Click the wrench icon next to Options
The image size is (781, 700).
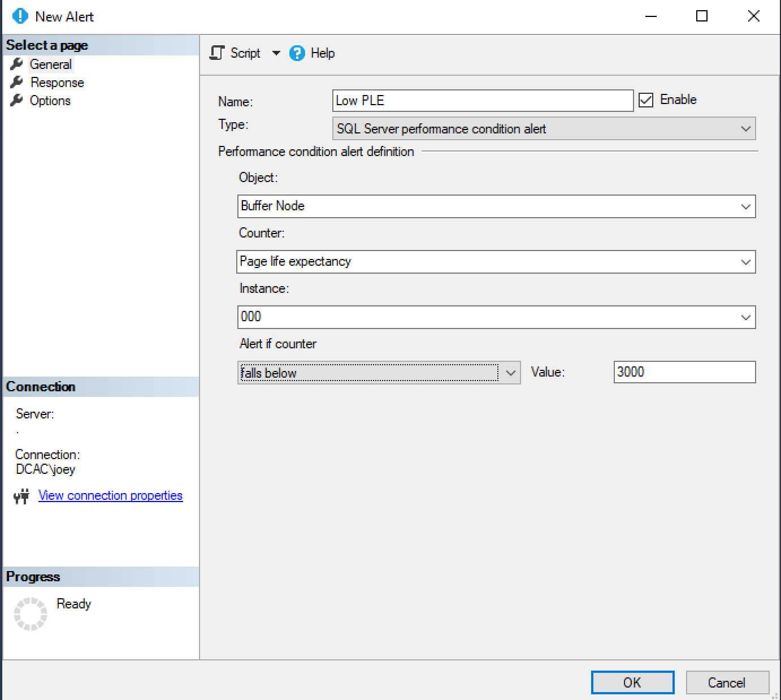(17, 101)
